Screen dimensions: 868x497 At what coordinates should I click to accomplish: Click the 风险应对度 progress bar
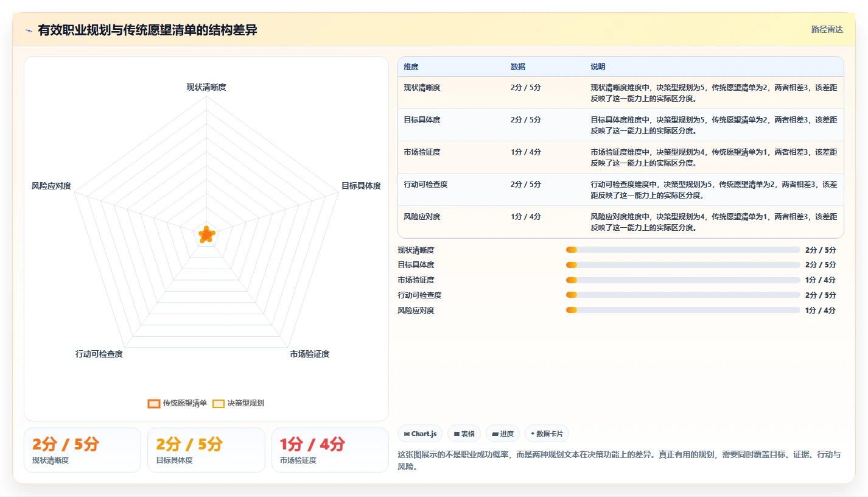pos(683,310)
